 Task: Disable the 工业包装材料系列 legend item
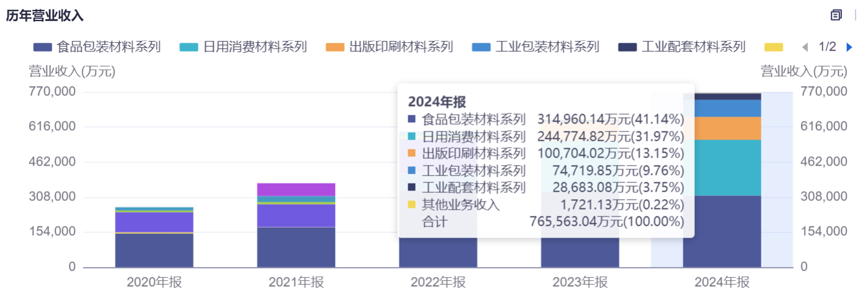tap(535, 47)
